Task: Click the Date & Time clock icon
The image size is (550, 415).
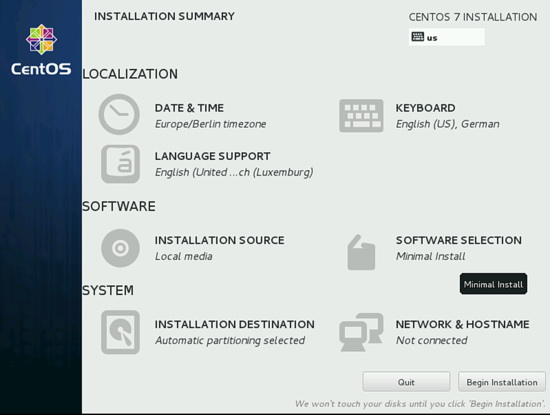Action: pos(119,114)
